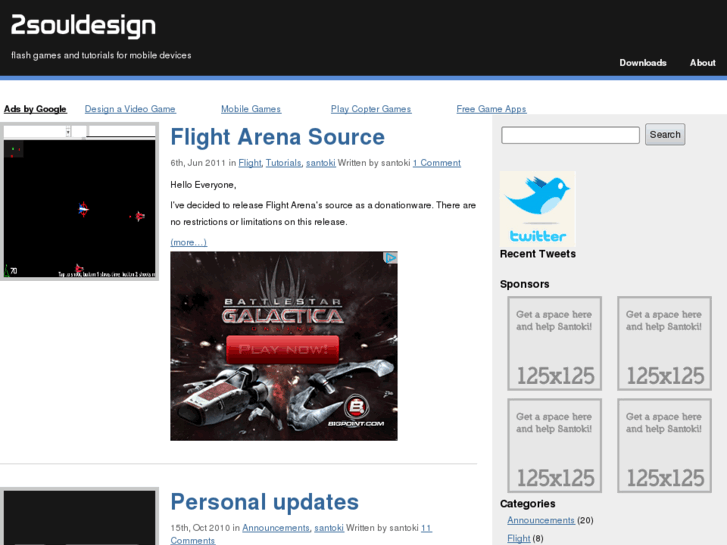This screenshot has height=545, width=727.
Task: Click the site tagline about flash games
Action: 101,55
